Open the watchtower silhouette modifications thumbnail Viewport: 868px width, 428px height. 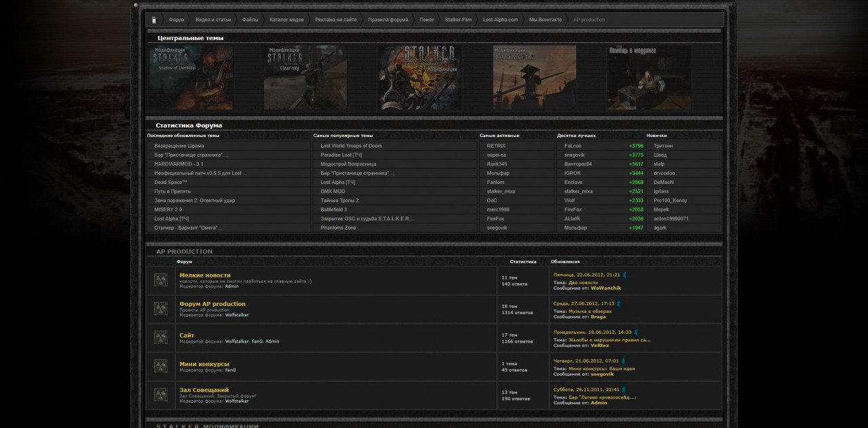pyautogui.click(x=535, y=77)
